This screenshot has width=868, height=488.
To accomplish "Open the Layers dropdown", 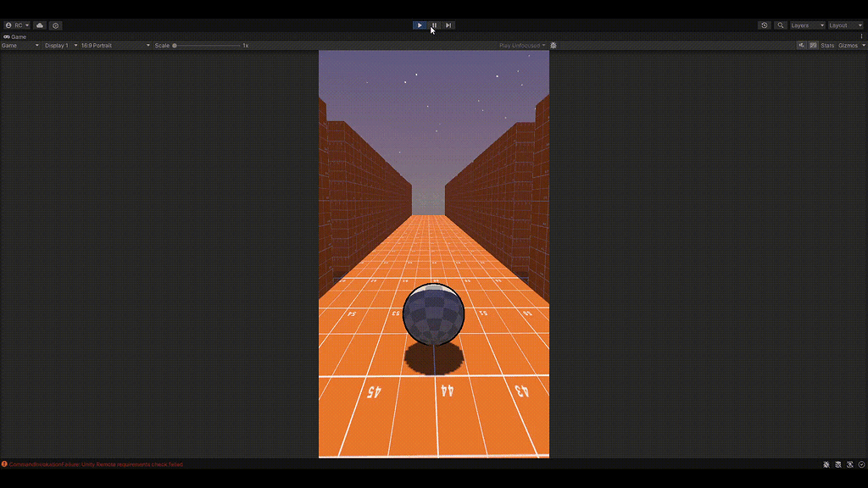I will 804,25.
